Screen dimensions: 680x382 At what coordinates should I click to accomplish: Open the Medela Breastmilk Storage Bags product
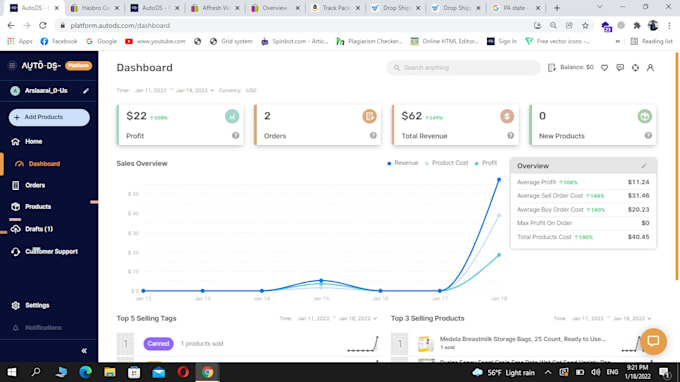523,339
